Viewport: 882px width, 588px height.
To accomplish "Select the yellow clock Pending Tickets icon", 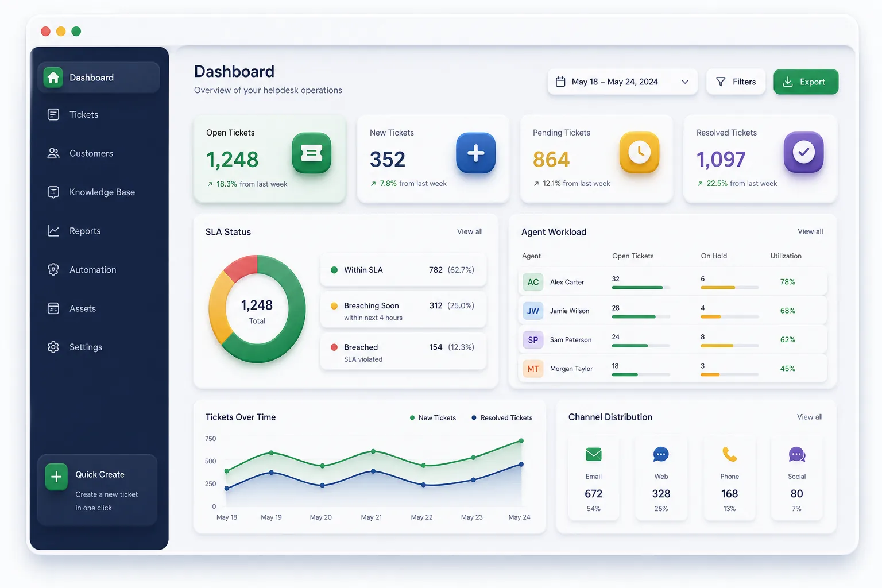I will [639, 152].
